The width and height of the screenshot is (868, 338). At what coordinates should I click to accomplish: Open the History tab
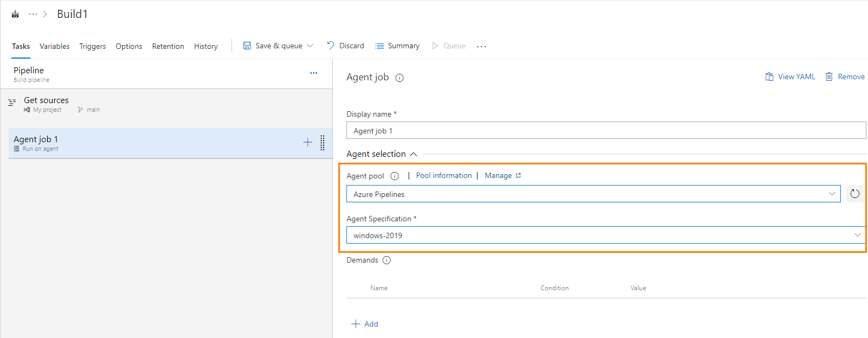pos(205,46)
